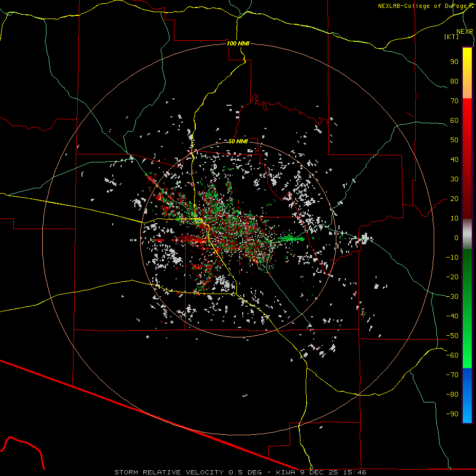The image size is (476, 476).
Task: Select the 30 value on velocity scale
Action: pyautogui.click(x=454, y=179)
